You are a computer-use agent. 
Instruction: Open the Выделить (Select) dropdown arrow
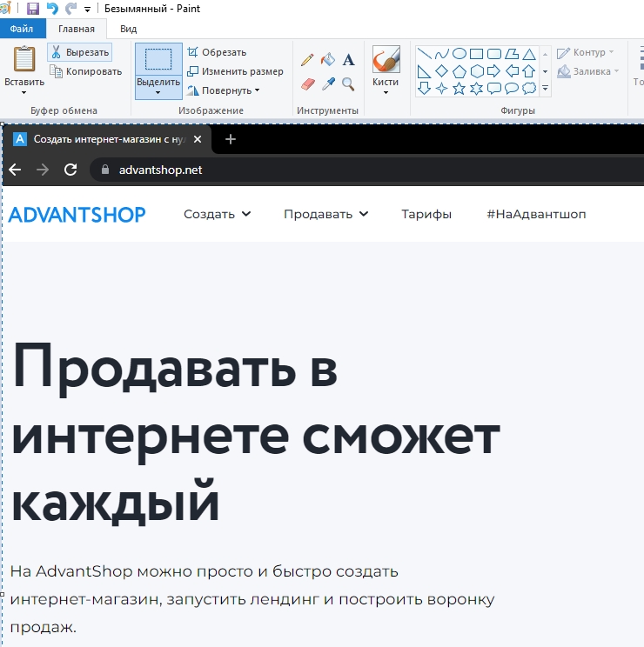158,92
